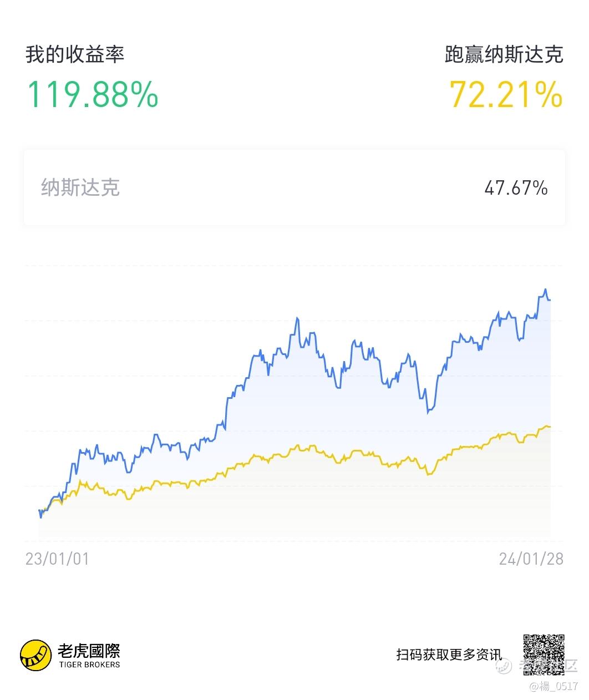Click the blue line's lowest late-chart dip
This screenshot has width=589, height=700.
click(x=428, y=412)
